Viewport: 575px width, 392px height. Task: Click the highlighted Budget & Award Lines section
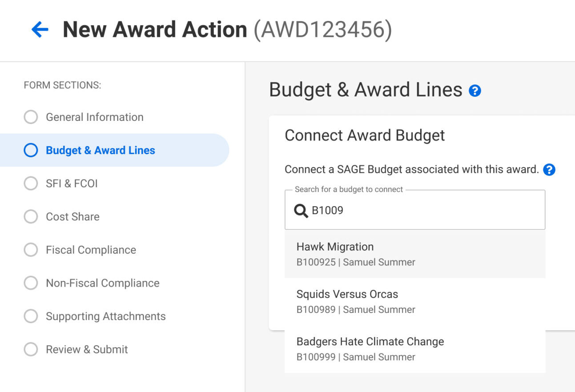point(100,150)
